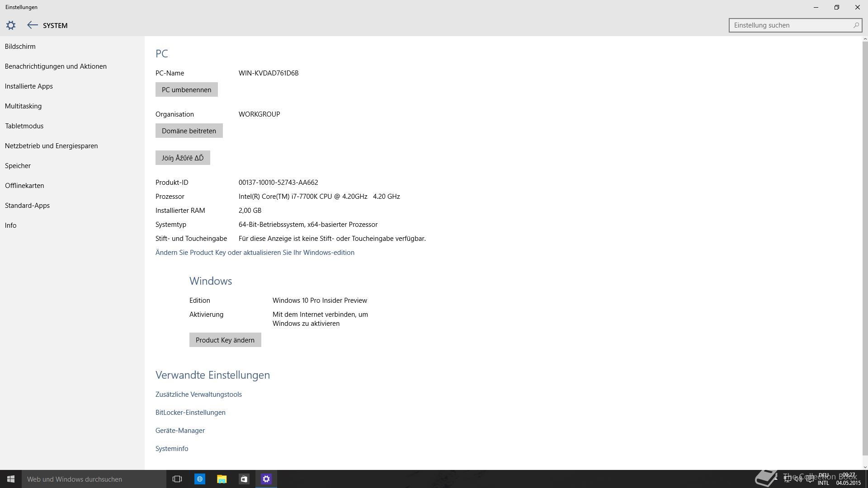Minimize the Einstellungen window
868x488 pixels.
point(816,7)
